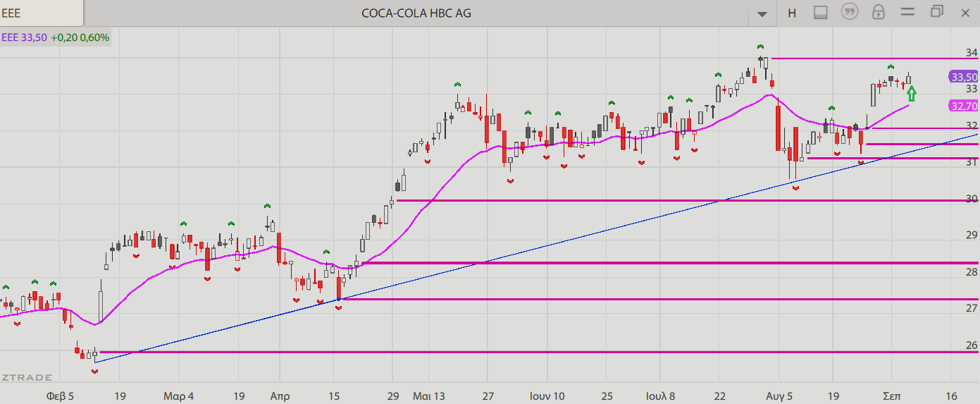Click the 28 price axis label

click(x=972, y=272)
